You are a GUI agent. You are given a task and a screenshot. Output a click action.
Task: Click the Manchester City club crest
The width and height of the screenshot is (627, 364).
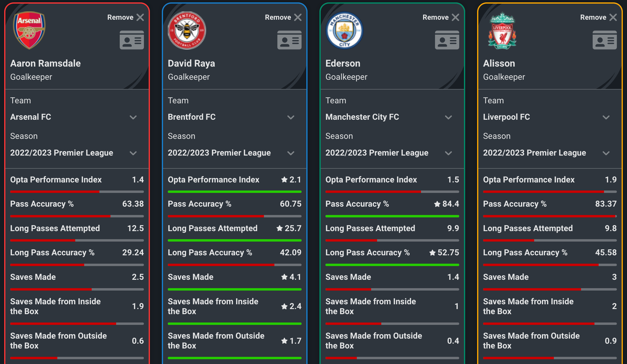coord(344,30)
